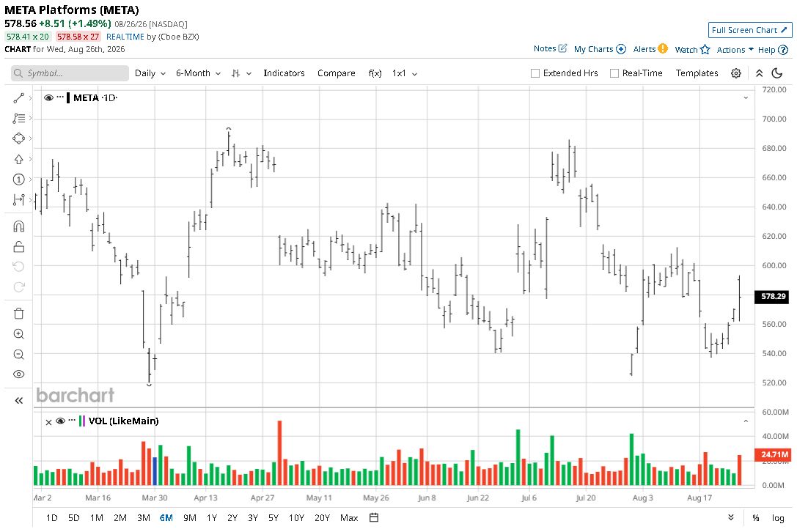Select the 1M range
The height and width of the screenshot is (532, 797).
click(x=97, y=518)
